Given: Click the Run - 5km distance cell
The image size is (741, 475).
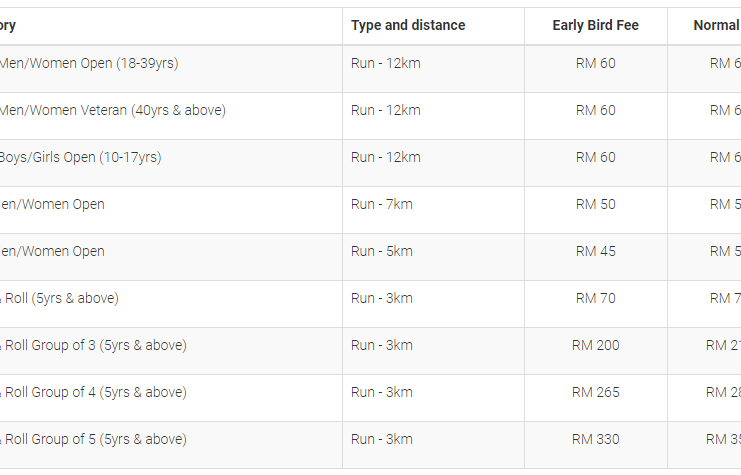Looking at the screenshot, I should tap(381, 251).
